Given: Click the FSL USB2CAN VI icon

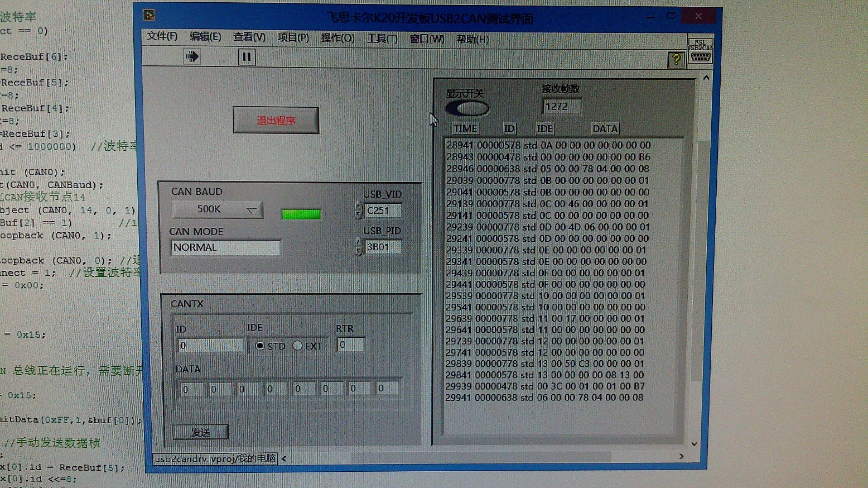Looking at the screenshot, I should pos(701,51).
